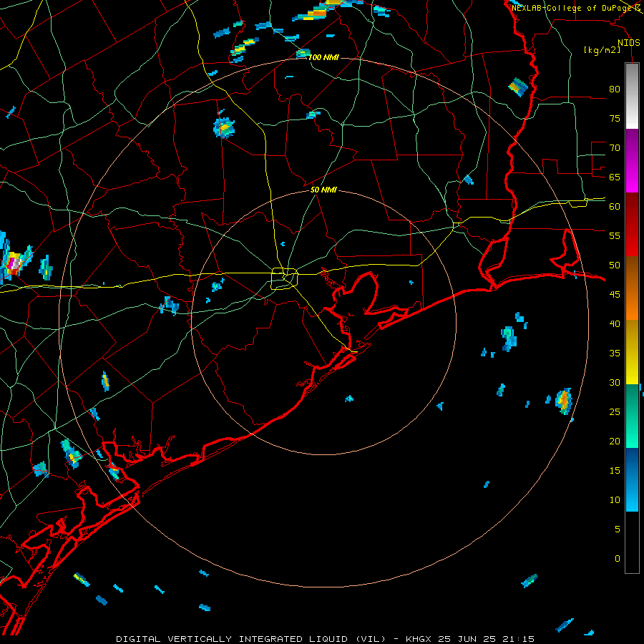
Task: Click the "50 NMI" range ring label
Action: point(323,190)
